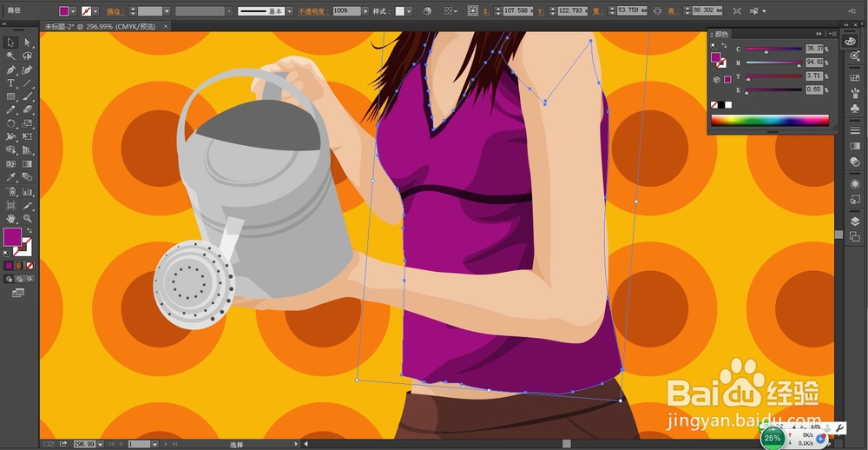Viewport: 868px width, 450px height.
Task: Open zoom level dropdown in status bar
Action: pyautogui.click(x=100, y=444)
